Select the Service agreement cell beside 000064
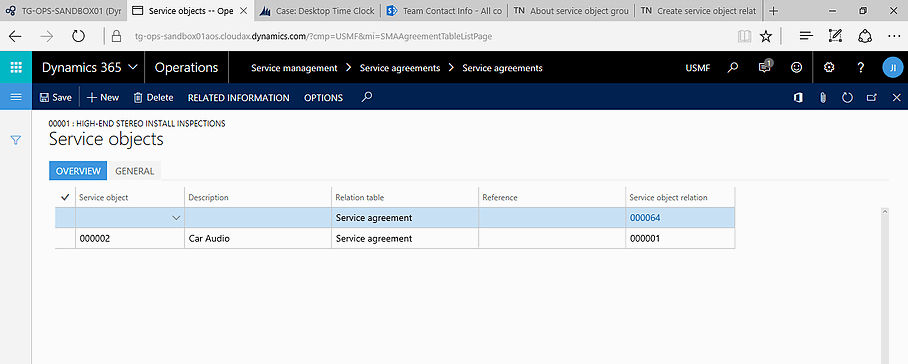 click(x=405, y=218)
